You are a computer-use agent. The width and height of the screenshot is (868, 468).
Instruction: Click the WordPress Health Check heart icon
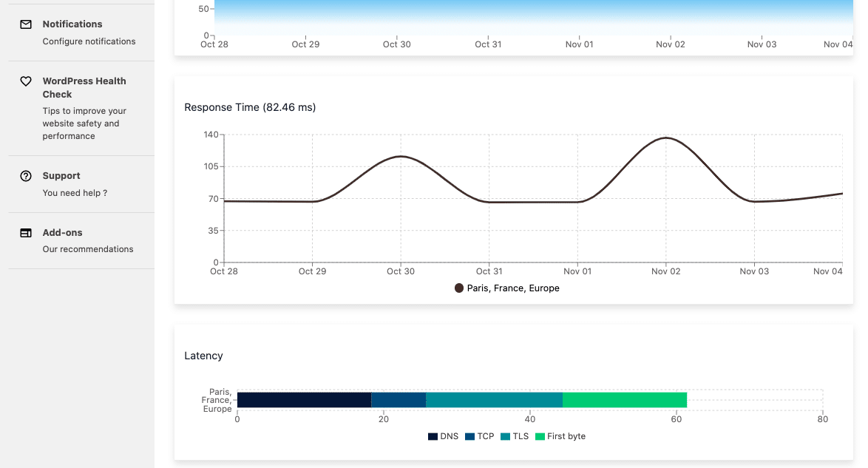(x=26, y=81)
